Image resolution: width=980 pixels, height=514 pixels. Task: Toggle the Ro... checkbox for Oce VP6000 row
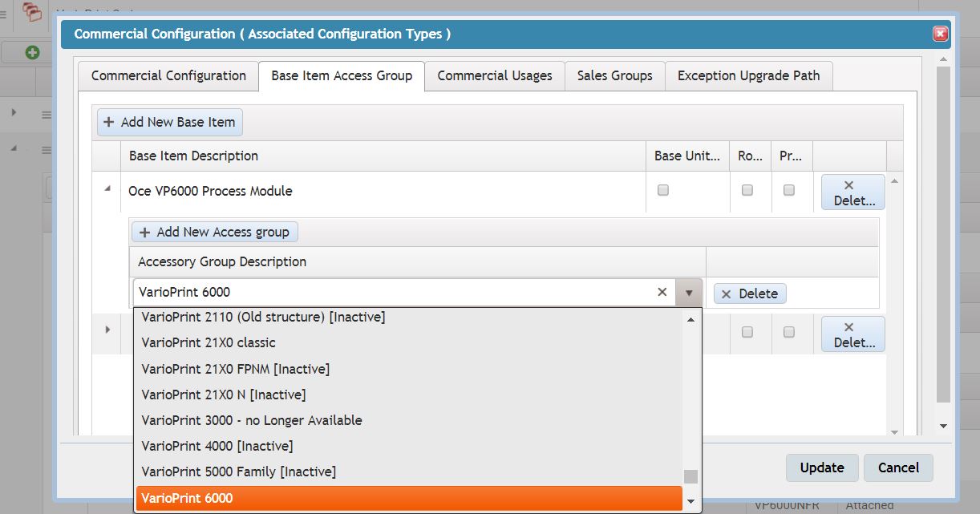click(x=747, y=191)
